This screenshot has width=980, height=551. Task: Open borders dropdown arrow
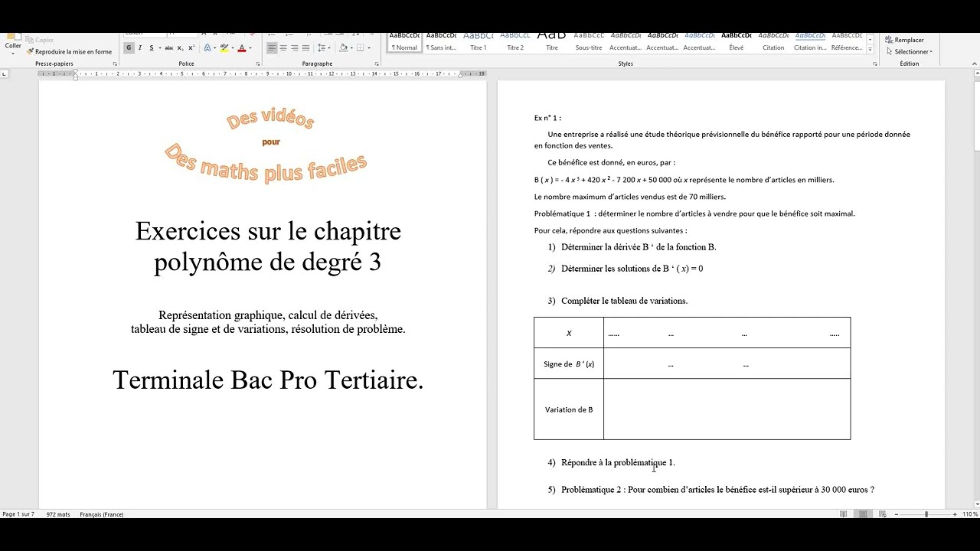coord(369,47)
